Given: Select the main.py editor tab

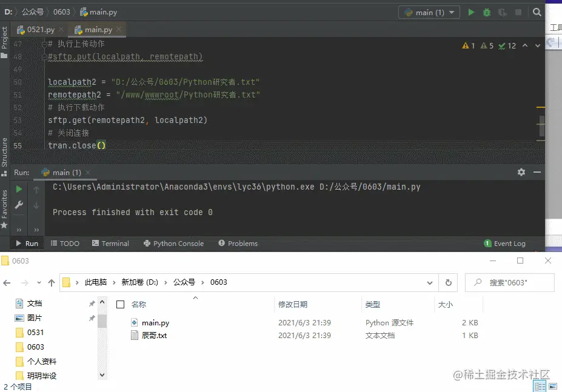Looking at the screenshot, I should click(x=93, y=30).
